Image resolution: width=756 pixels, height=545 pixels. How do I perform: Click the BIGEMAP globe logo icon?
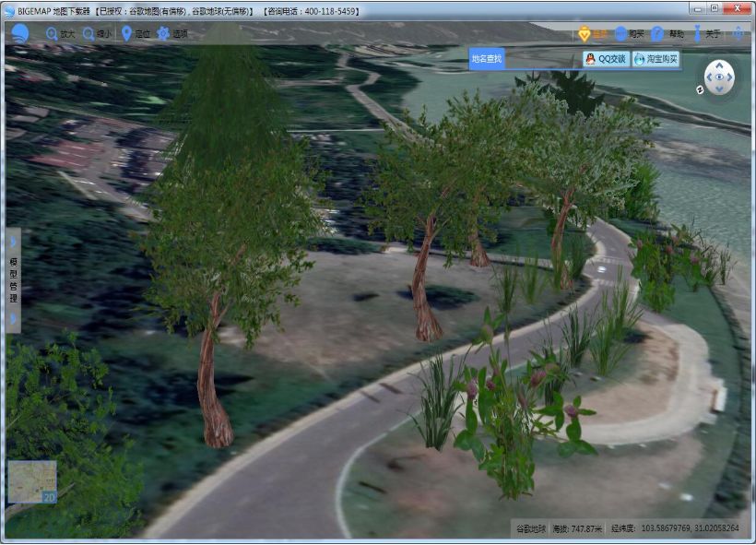coord(19,33)
